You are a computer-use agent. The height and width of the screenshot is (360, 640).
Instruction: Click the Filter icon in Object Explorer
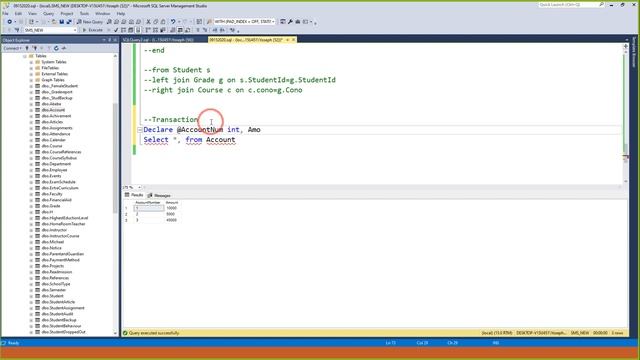[x=49, y=48]
